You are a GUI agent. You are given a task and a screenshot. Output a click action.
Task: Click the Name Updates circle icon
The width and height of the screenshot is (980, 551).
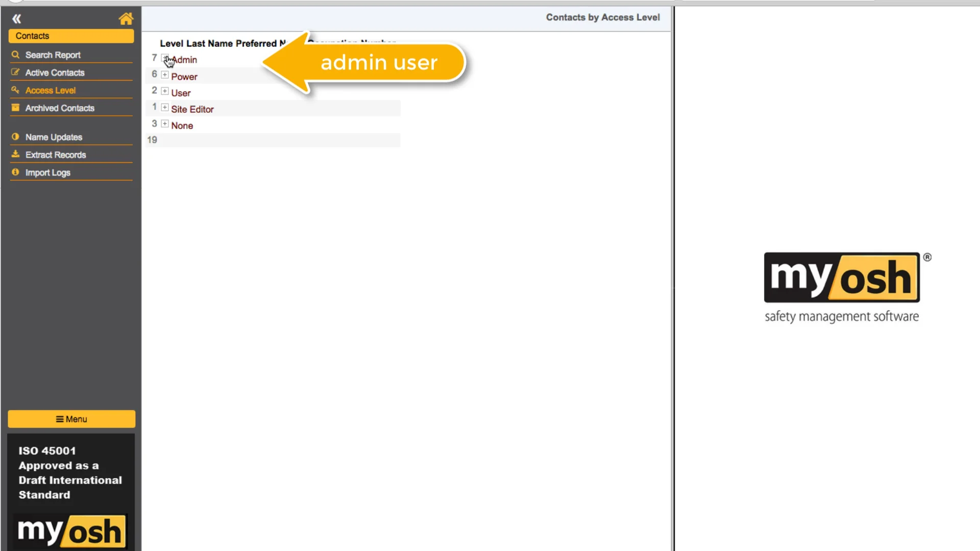click(x=15, y=137)
